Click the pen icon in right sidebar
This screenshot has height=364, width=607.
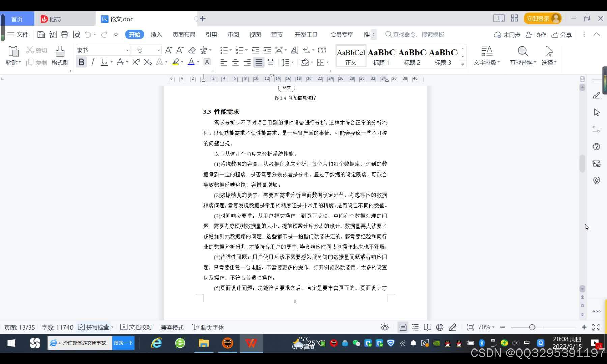[597, 95]
